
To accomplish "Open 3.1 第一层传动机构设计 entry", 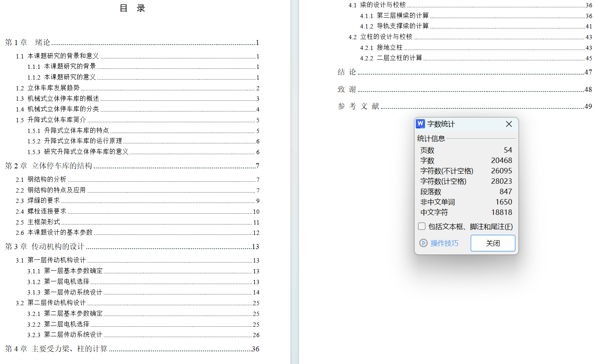I will pyautogui.click(x=138, y=260).
